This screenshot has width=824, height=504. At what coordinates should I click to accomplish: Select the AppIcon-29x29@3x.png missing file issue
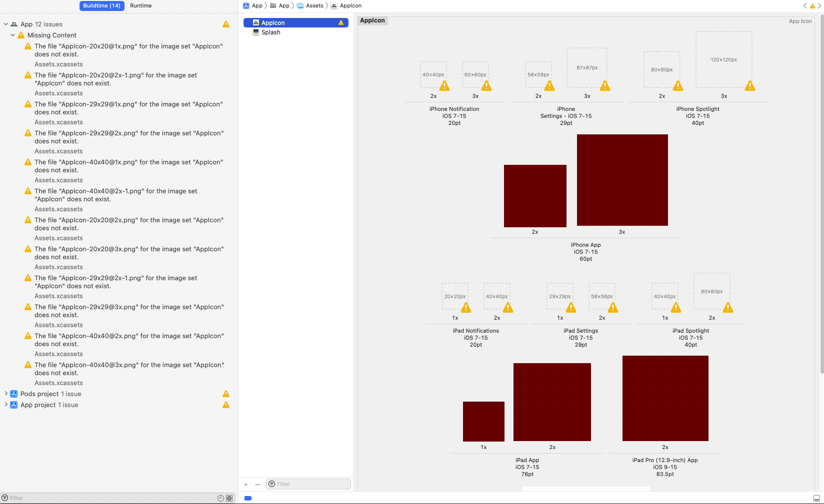coord(128,311)
